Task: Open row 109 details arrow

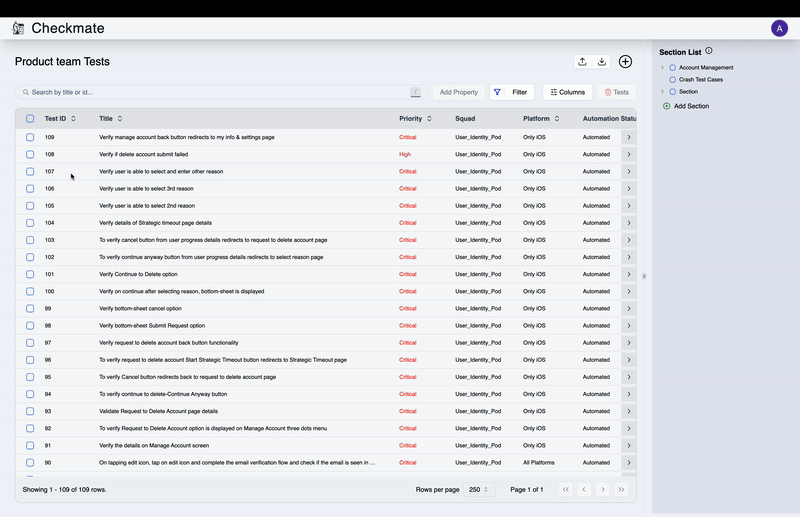Action: click(629, 137)
